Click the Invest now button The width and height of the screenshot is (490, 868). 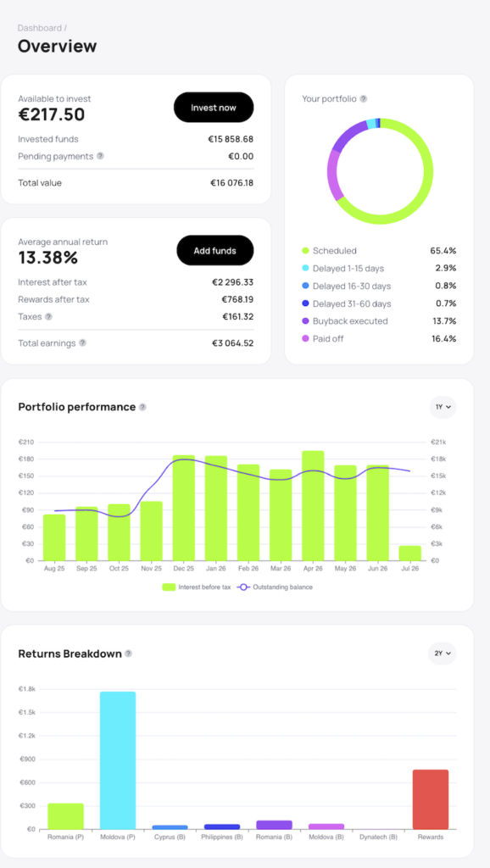tap(214, 108)
